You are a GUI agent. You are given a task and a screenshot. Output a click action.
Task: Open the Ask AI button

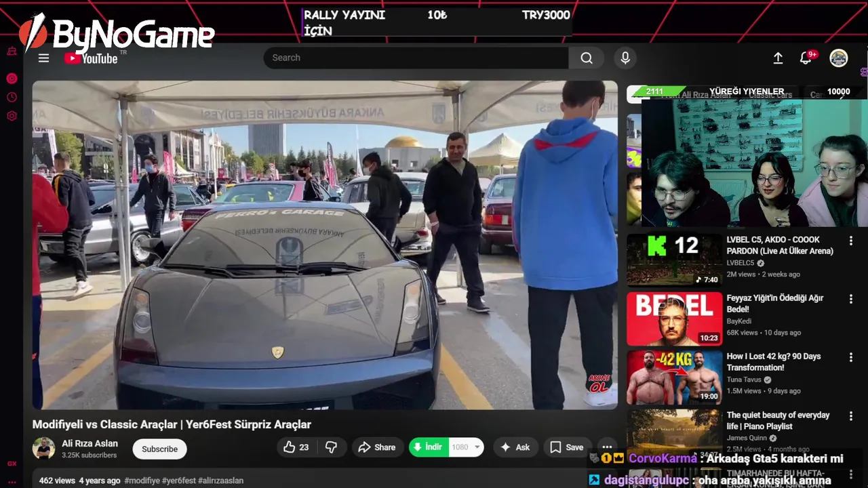click(515, 447)
